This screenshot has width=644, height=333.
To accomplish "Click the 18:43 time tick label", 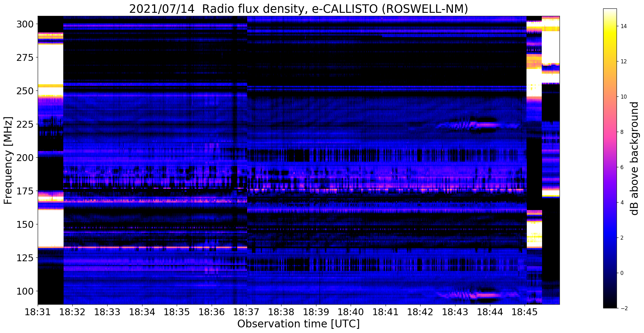I will (455, 312).
